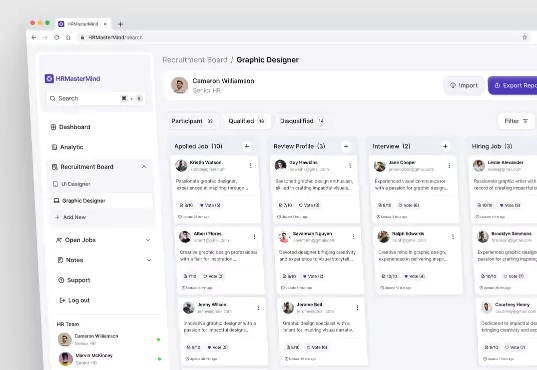Close the HRMasterMind browser tab
Screen dimensions: 537x370
[105, 24]
